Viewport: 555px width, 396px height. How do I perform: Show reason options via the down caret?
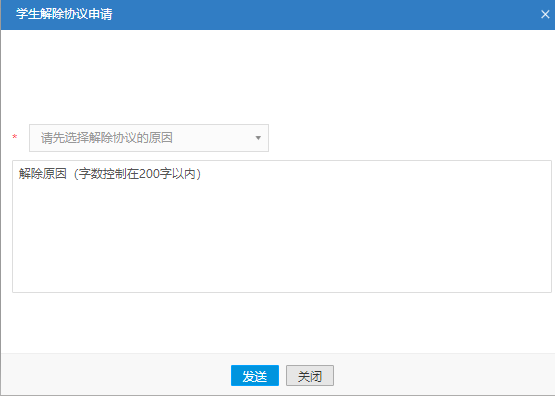coord(258,138)
